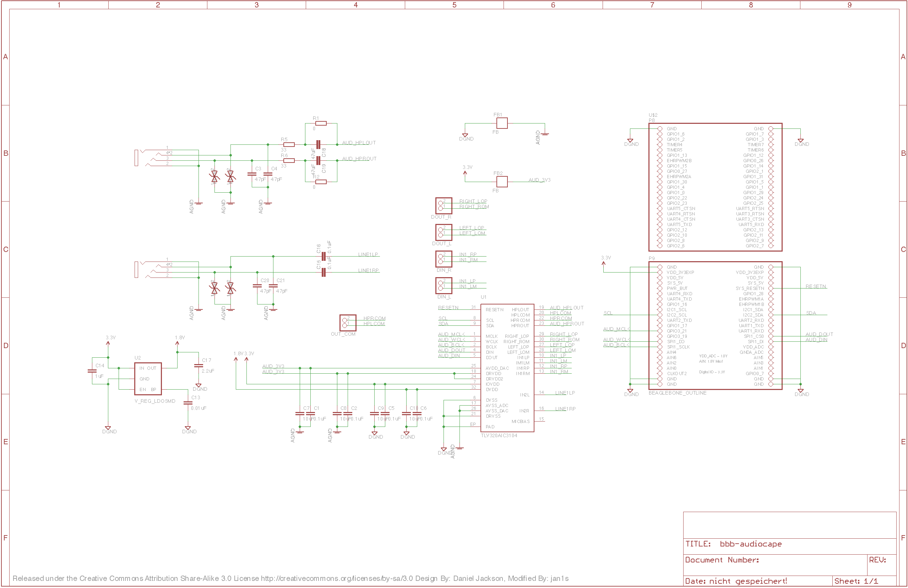This screenshot has height=588, width=908.
Task: Select resistor R1 symbol
Action: pos(321,123)
